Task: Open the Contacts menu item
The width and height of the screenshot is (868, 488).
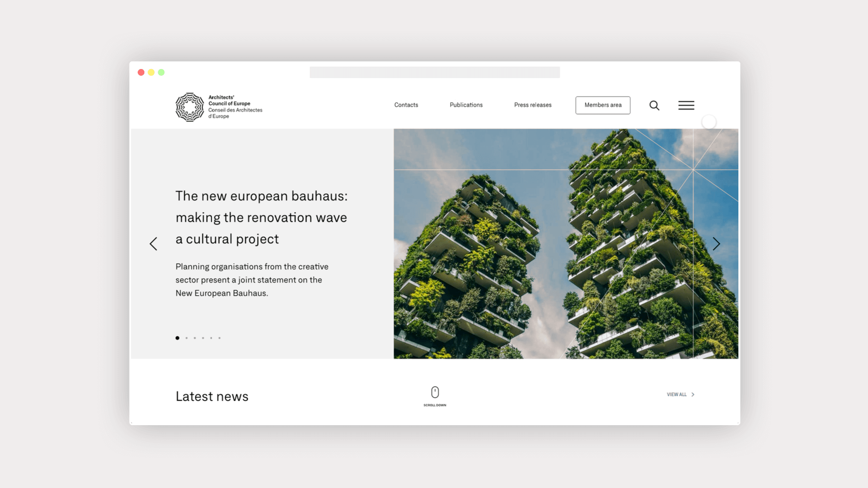Action: (x=406, y=105)
